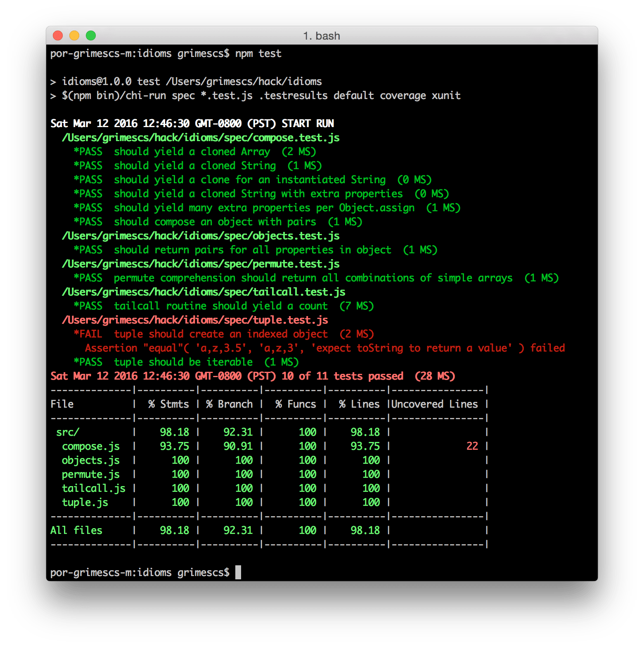This screenshot has height=647, width=644.
Task: Close the bash terminal window
Action: (58, 35)
